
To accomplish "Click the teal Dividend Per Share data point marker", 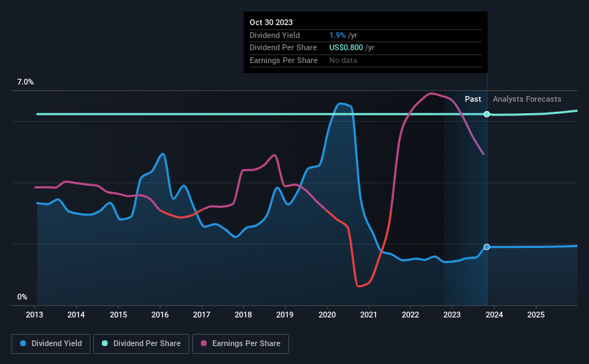I will pyautogui.click(x=486, y=114).
